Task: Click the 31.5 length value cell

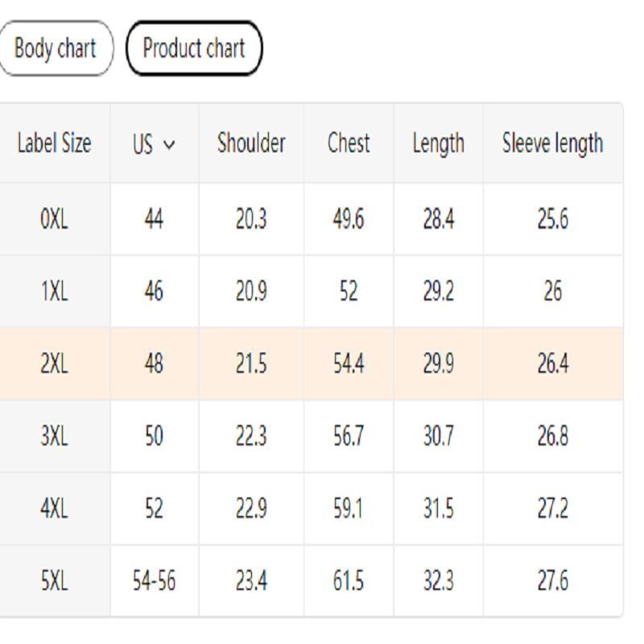Action: click(x=438, y=509)
